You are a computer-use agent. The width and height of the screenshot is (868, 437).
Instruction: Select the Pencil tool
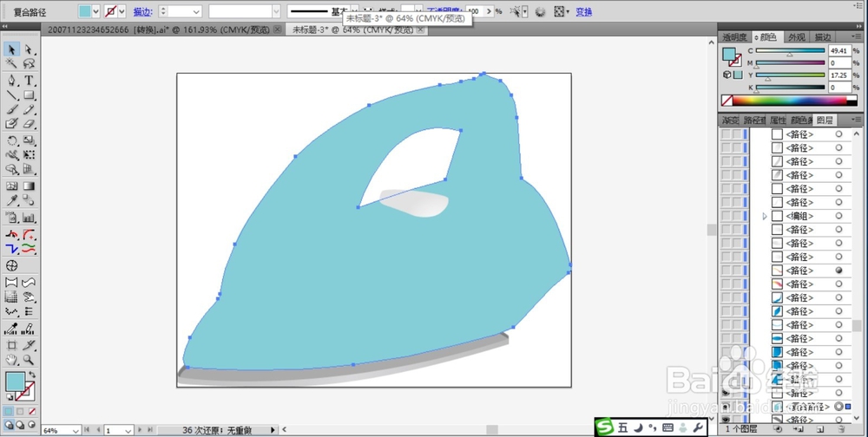pos(29,109)
